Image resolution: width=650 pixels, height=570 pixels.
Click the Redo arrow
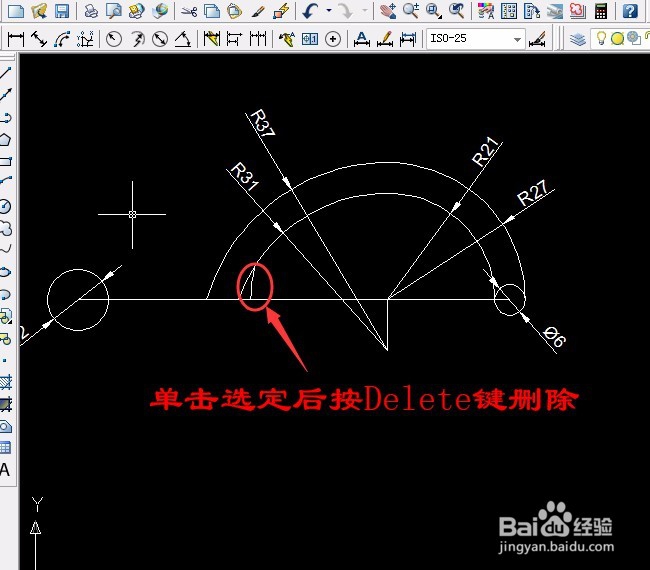(345, 11)
